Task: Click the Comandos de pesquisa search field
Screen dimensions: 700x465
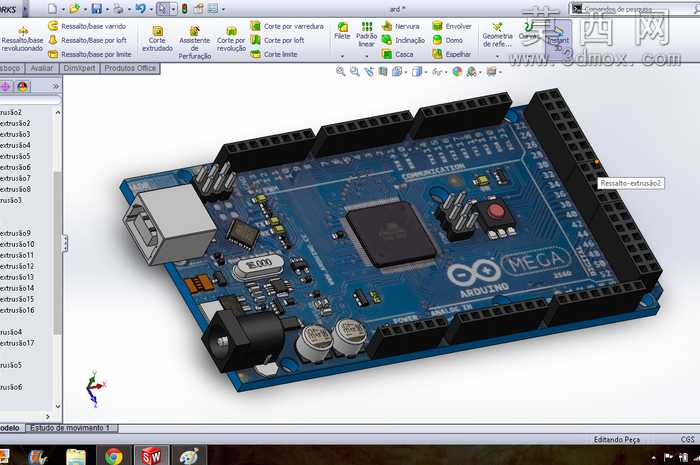Action: point(632,8)
